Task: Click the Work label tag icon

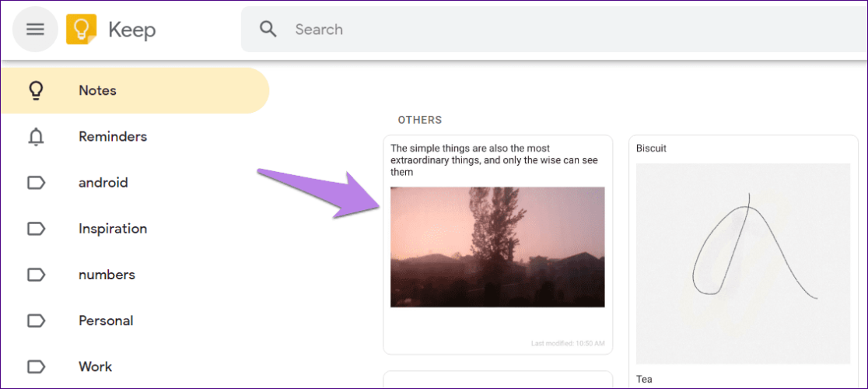Action: pos(36,366)
